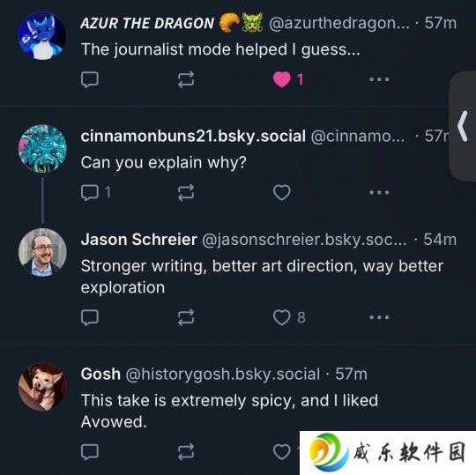Image resolution: width=476 pixels, height=475 pixels.
Task: Open Gosh's dog avatar picture
Action: click(x=42, y=387)
